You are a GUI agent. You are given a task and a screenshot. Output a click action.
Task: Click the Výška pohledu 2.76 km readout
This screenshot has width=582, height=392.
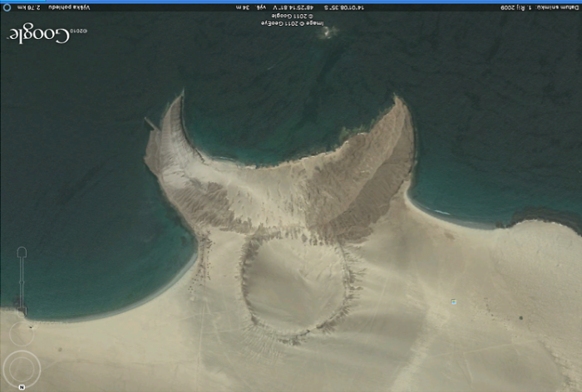(x=53, y=7)
